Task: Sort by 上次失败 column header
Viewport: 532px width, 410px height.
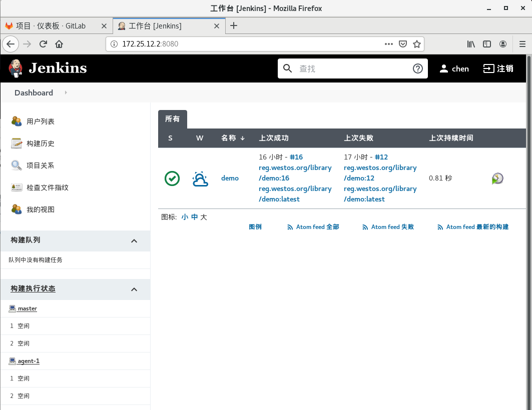Action: [359, 138]
